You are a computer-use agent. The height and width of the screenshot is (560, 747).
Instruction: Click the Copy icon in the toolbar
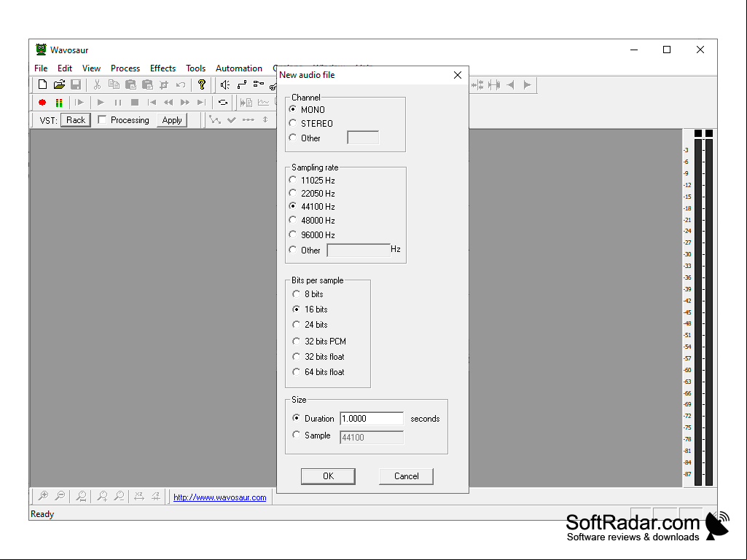[114, 84]
